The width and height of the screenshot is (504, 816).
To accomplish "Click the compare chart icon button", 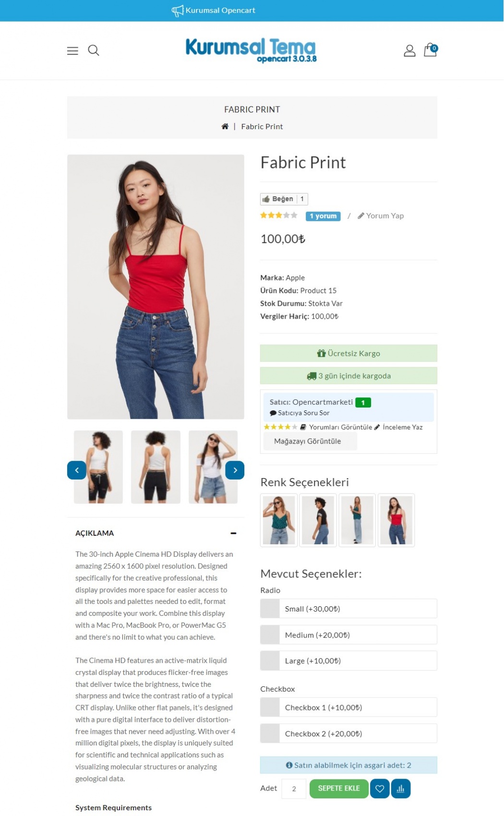I will pyautogui.click(x=401, y=789).
